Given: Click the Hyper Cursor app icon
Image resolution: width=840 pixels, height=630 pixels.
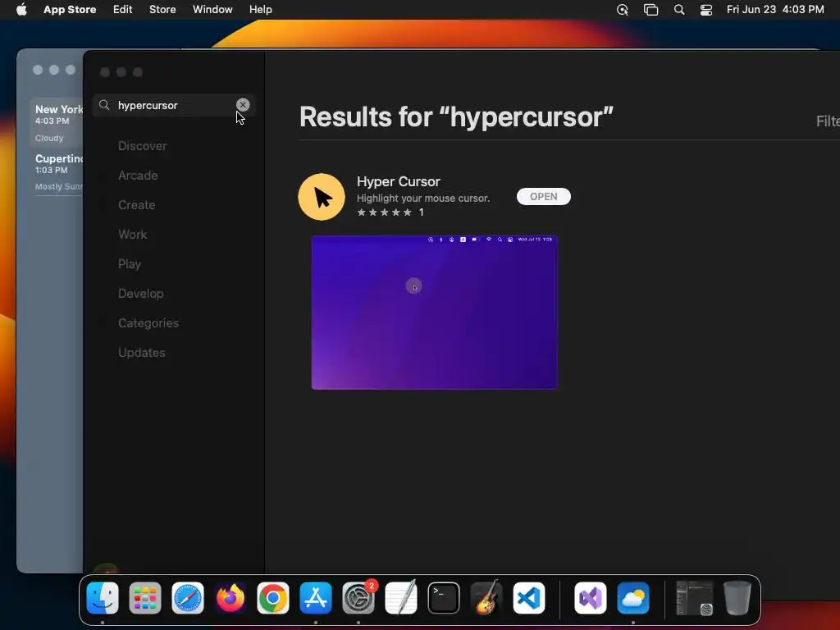Looking at the screenshot, I should pos(322,197).
